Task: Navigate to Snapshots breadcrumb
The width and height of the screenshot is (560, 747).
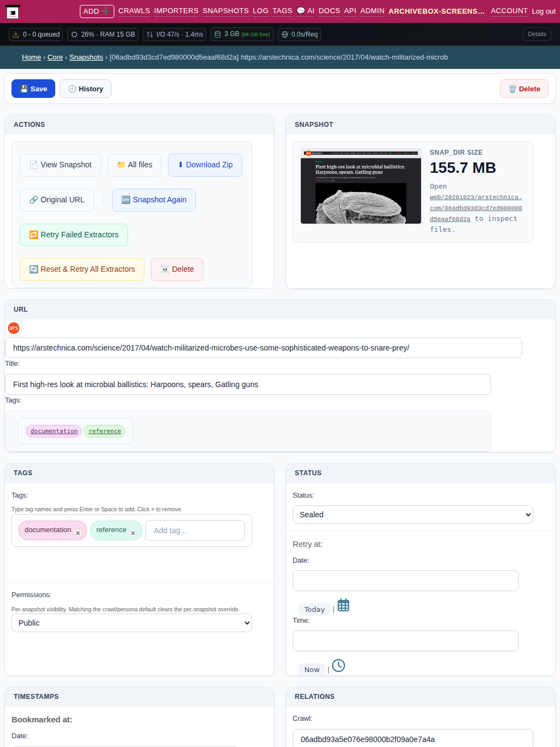Action: coord(86,57)
